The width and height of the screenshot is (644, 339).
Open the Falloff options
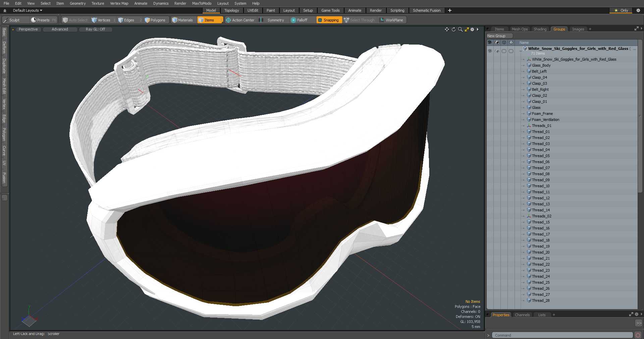click(x=302, y=20)
